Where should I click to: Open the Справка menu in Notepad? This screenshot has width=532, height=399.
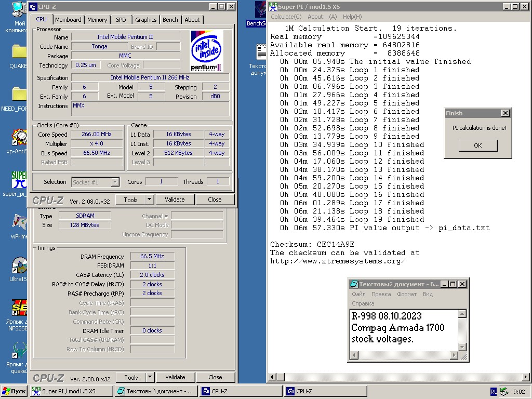[x=363, y=303]
